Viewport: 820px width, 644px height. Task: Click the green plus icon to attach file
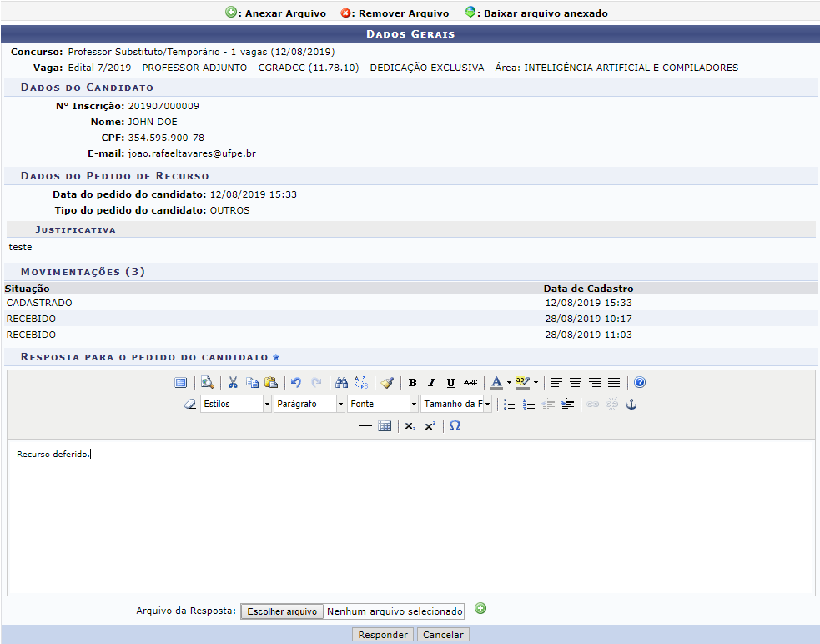[x=480, y=609]
